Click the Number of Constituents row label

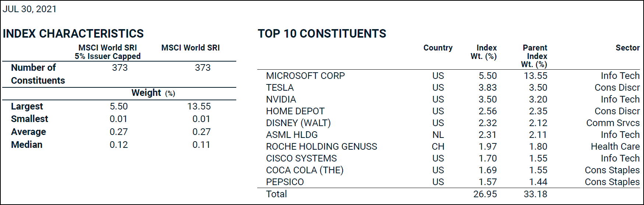[x=38, y=74]
